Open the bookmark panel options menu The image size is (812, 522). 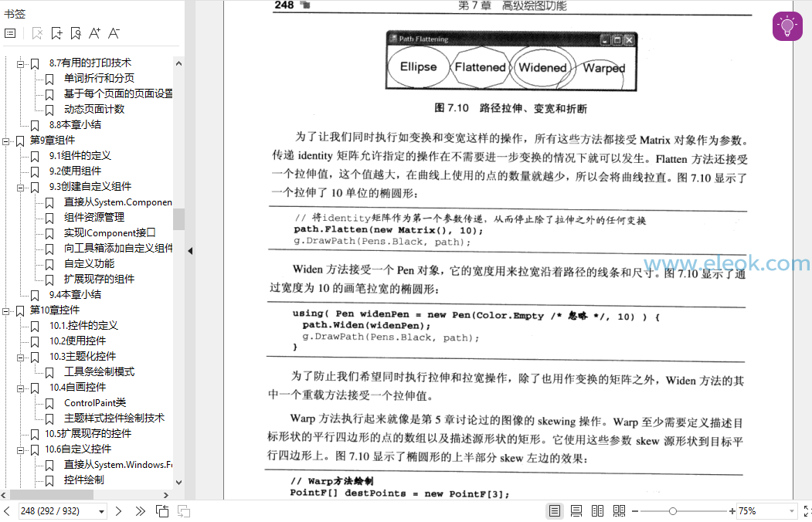point(11,32)
